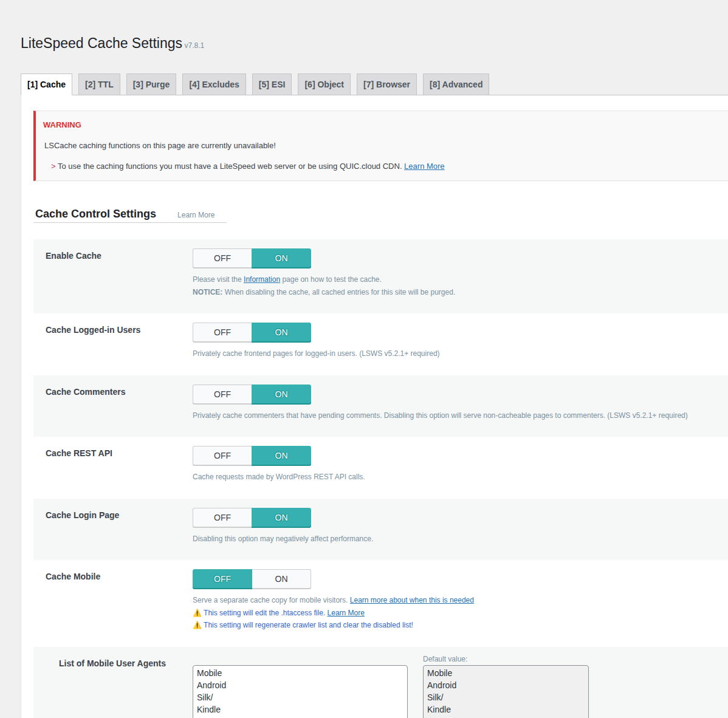
Task: Set Cache REST API to ON
Action: coord(281,456)
